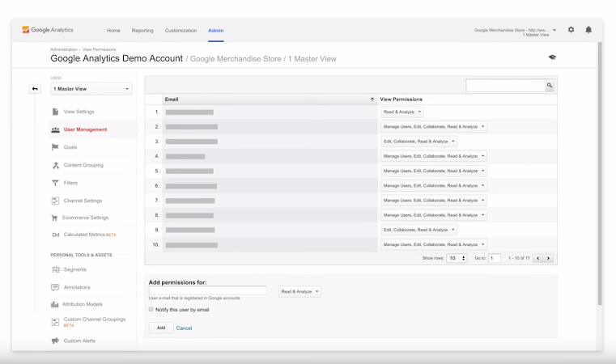The image size is (616, 364).
Task: Click the graduation cap help icon
Action: point(552,57)
